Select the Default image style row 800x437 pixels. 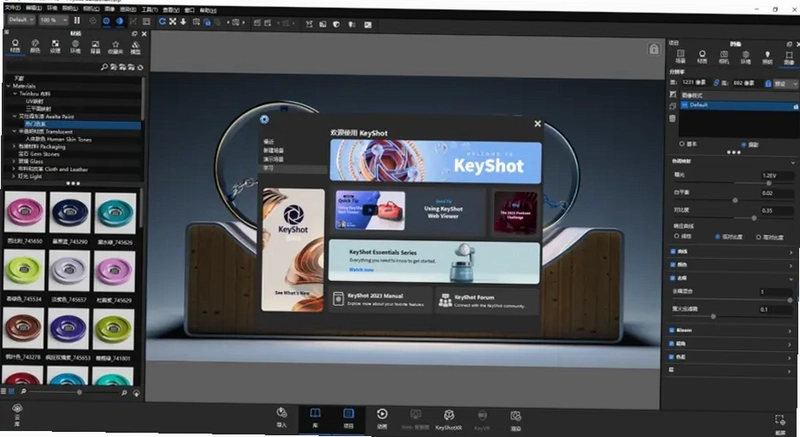(738, 105)
